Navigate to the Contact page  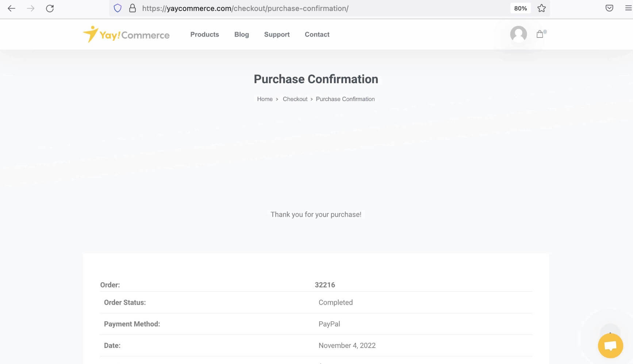[x=317, y=35]
